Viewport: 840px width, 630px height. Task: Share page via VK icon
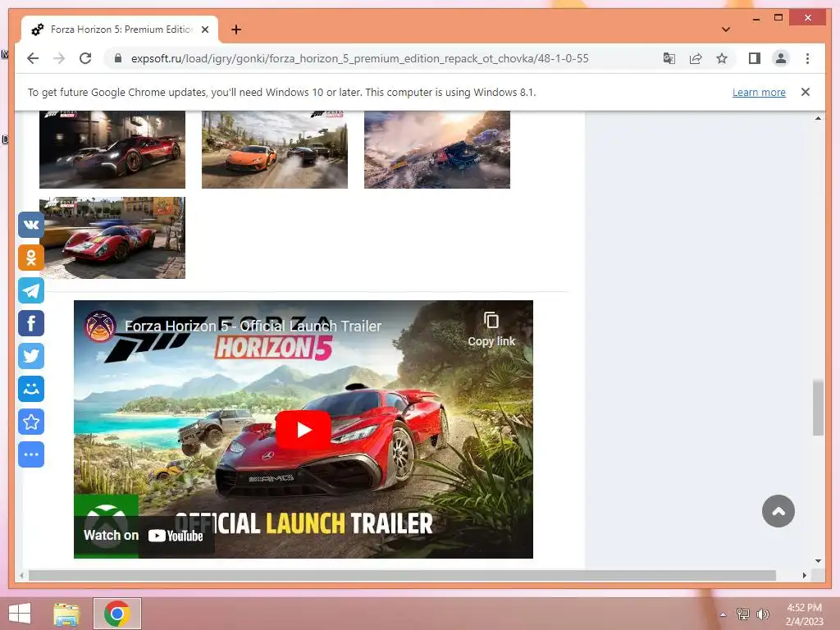pos(31,225)
